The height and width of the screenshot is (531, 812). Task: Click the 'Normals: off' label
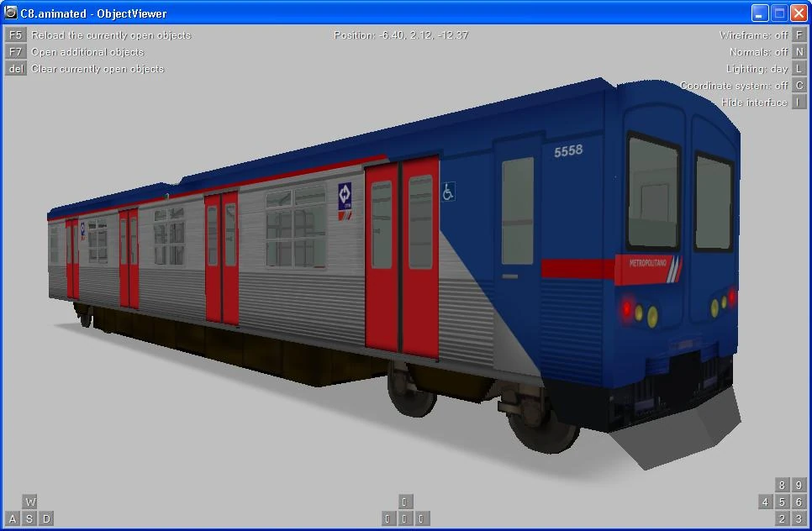pos(759,52)
